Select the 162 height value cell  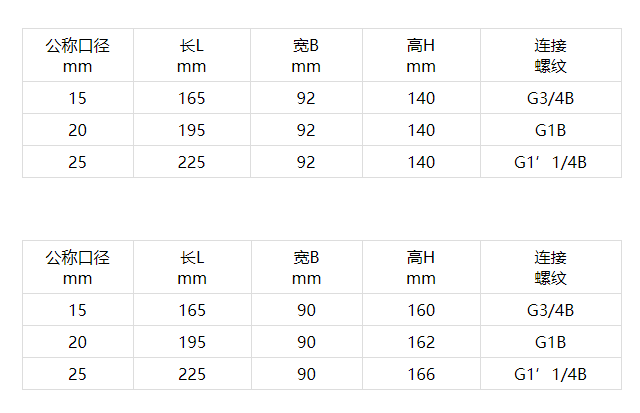click(421, 342)
